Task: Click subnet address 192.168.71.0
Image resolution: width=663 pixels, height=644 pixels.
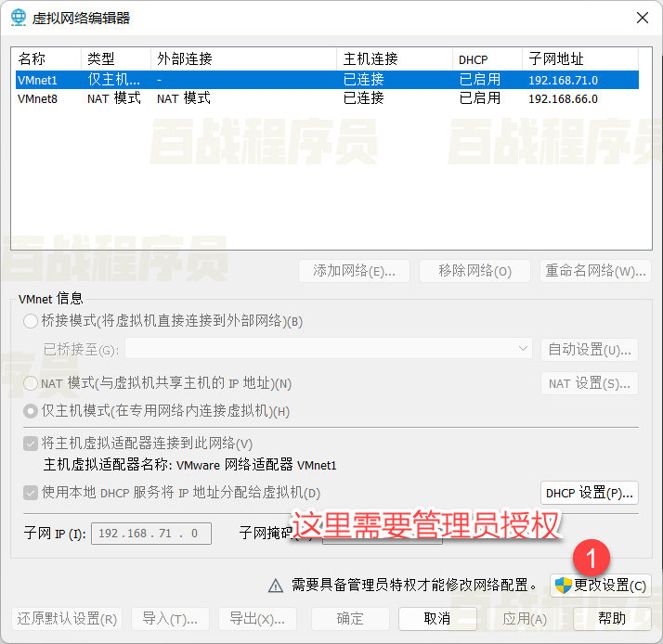Action: [x=563, y=81]
